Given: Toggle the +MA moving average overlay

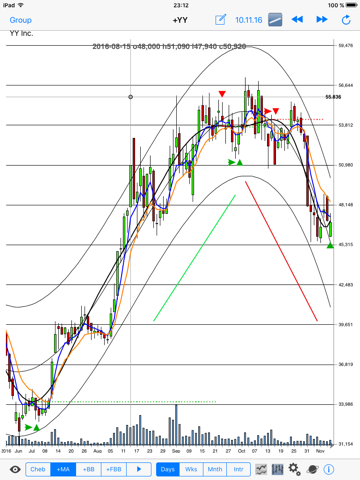Looking at the screenshot, I should (63, 469).
